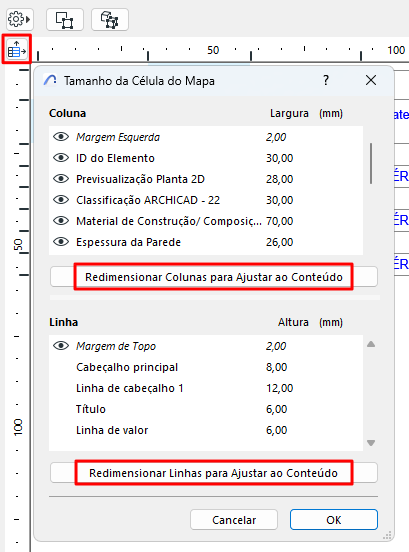Select ID do Elemento width 30,00

pos(279,158)
